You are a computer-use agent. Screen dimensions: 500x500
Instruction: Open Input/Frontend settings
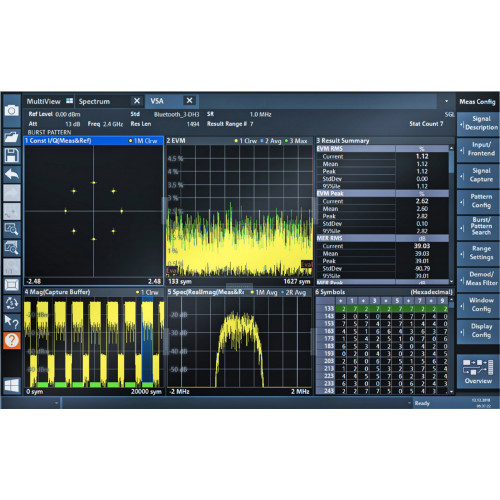tap(478, 149)
